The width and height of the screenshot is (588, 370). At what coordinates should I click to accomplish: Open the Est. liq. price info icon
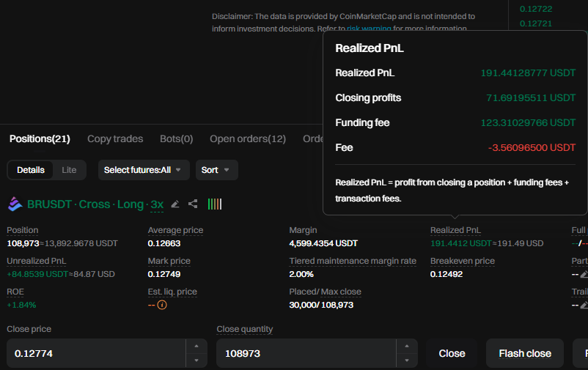pyautogui.click(x=162, y=305)
